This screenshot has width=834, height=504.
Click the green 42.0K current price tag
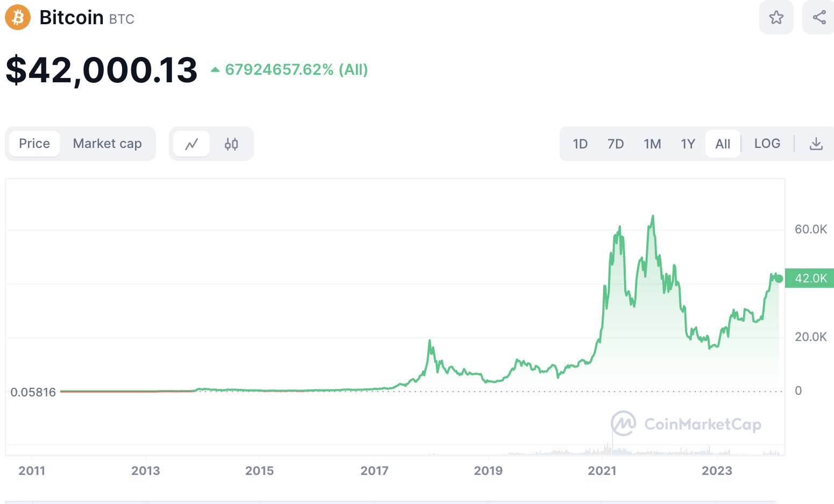[809, 278]
